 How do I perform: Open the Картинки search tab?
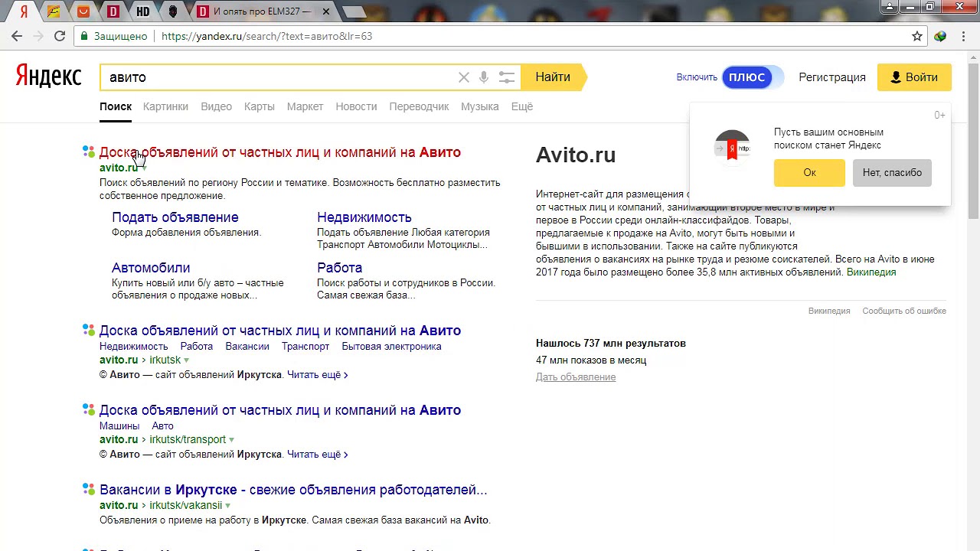(165, 106)
